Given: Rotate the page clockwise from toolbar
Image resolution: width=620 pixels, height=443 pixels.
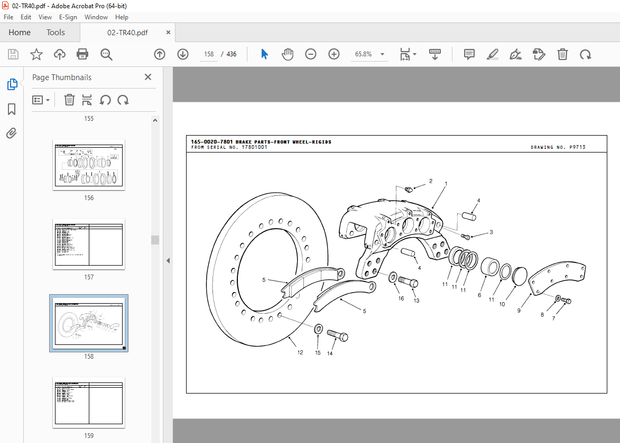Looking at the screenshot, I should 585,54.
